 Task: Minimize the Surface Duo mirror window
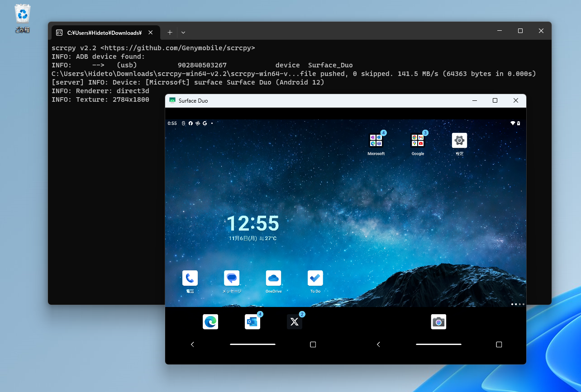pos(474,100)
